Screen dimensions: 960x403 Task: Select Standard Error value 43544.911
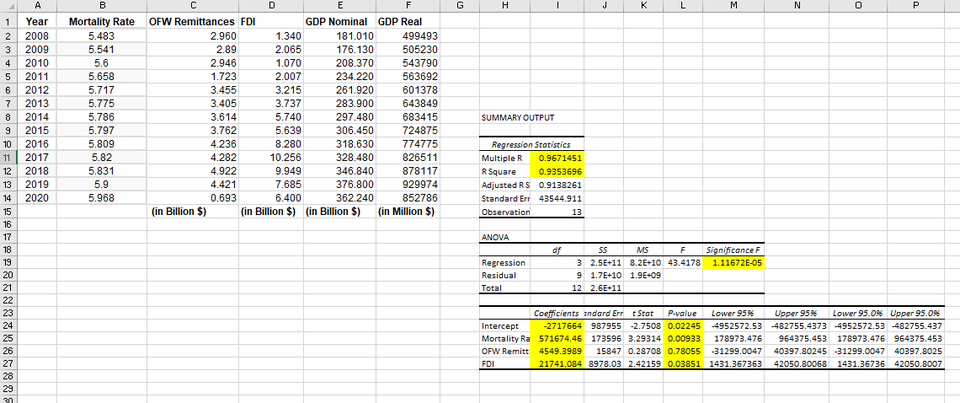coord(557,198)
